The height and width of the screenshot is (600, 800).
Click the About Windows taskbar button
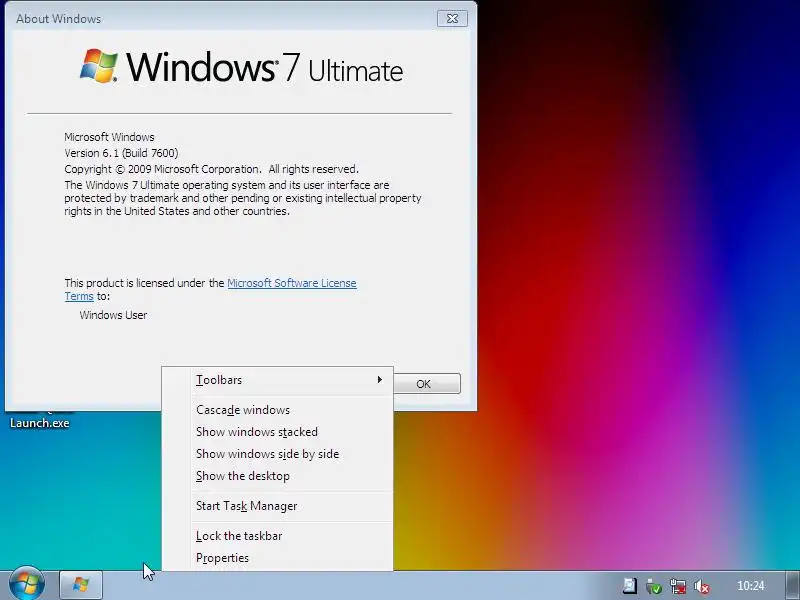click(x=81, y=585)
